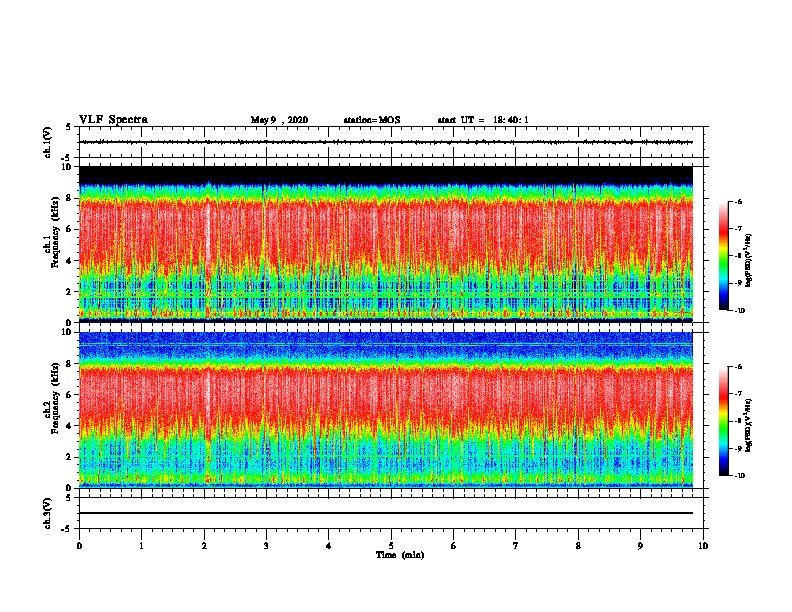Click time axis tick label "2"
The height and width of the screenshot is (612, 792).
point(204,546)
